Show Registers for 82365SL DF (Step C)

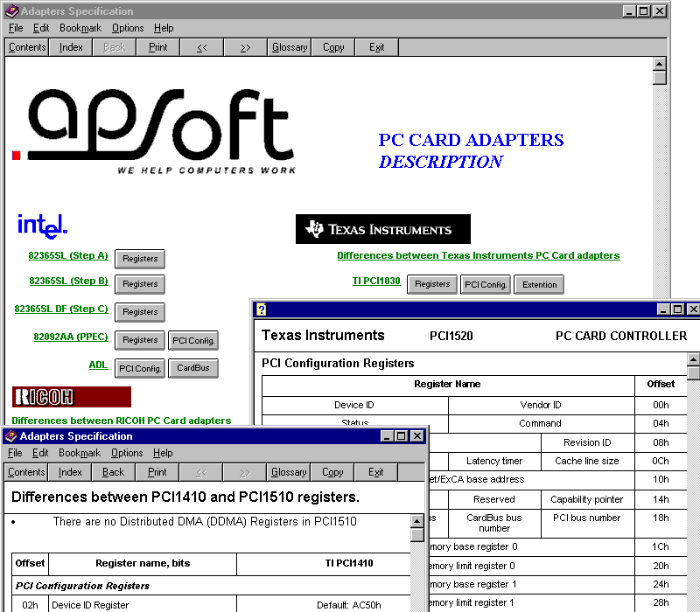[140, 312]
